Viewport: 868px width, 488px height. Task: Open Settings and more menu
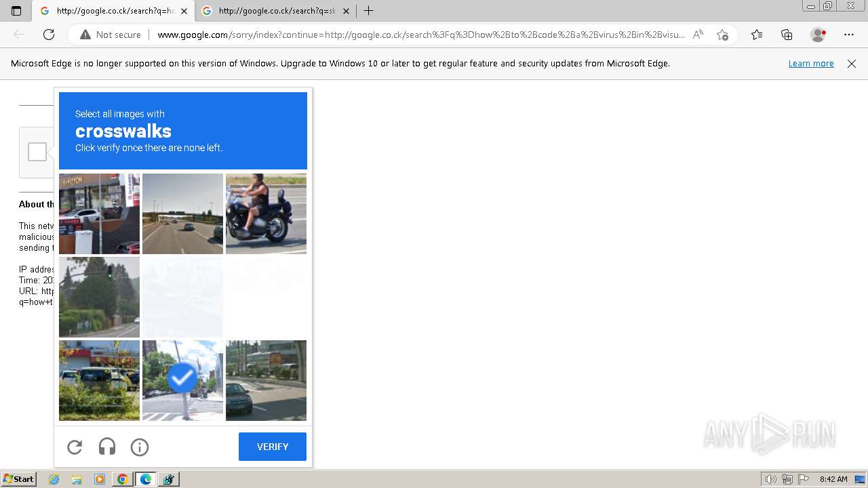[x=849, y=35]
